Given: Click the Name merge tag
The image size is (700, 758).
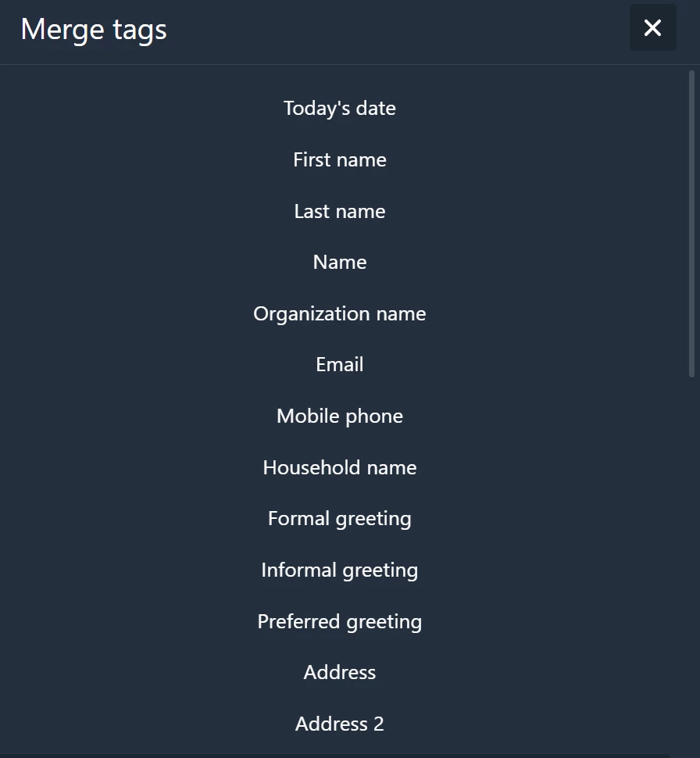Looking at the screenshot, I should click(340, 262).
